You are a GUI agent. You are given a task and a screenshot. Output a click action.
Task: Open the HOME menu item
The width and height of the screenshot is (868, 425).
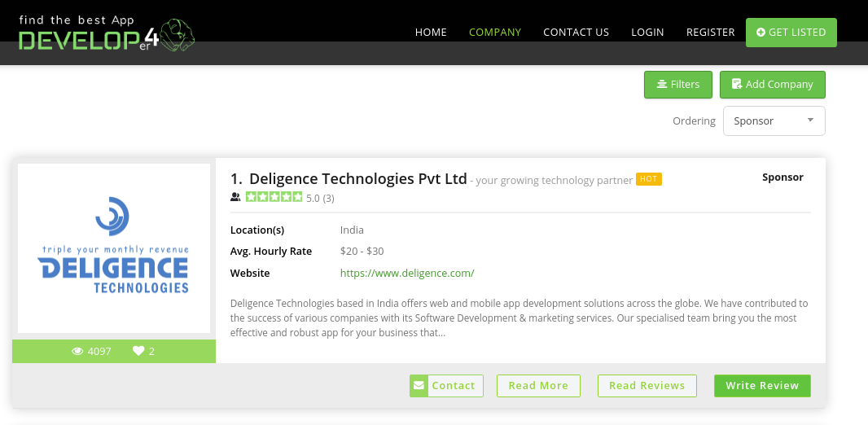(x=431, y=32)
